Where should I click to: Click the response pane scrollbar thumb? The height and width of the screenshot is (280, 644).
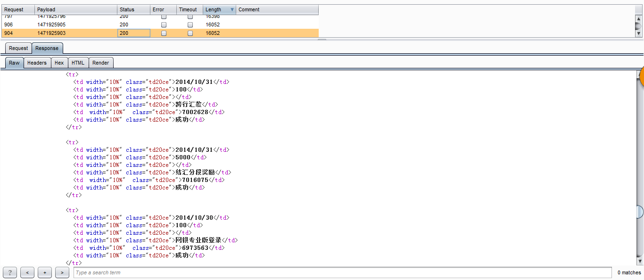click(640, 212)
